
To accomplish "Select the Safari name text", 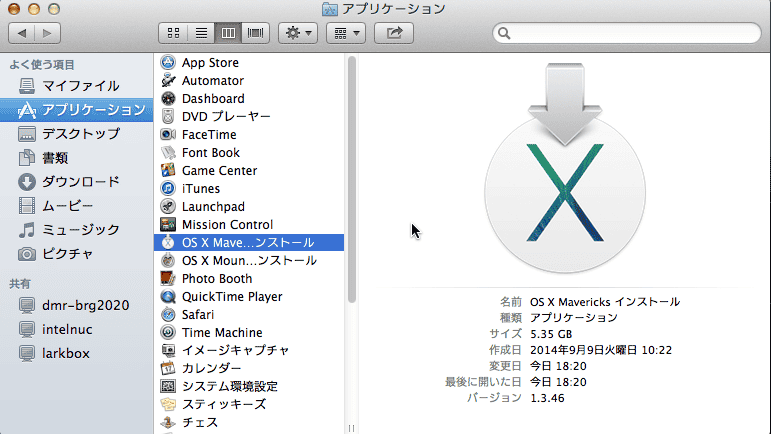I will (x=198, y=315).
